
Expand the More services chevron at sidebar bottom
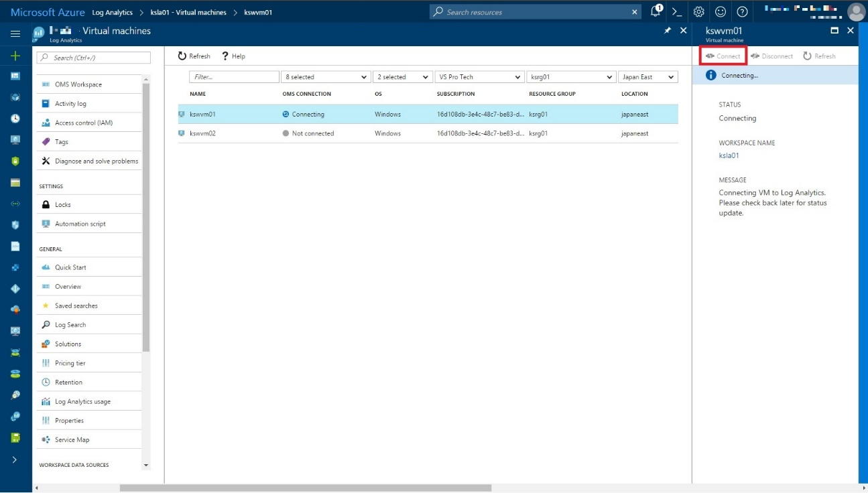(15, 460)
